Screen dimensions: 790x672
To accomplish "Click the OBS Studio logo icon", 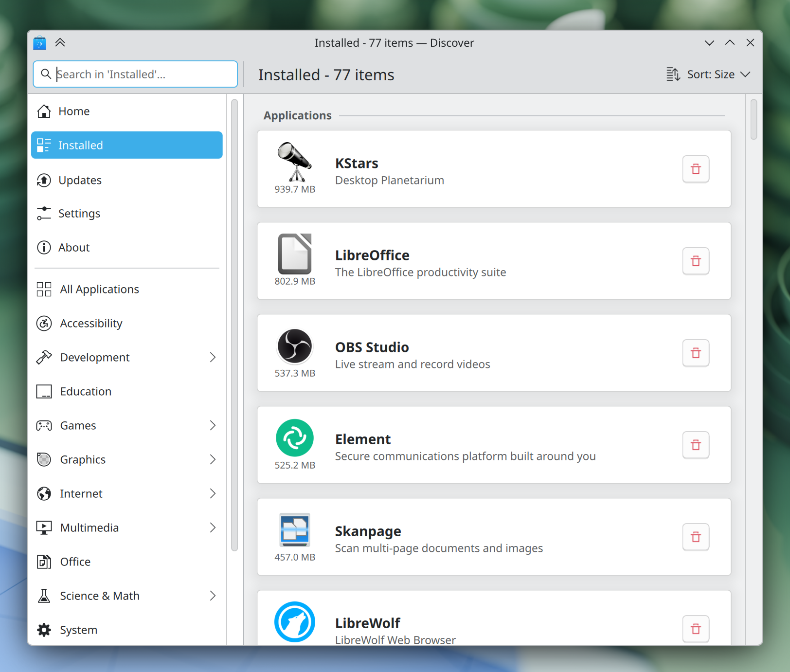I will tap(295, 346).
